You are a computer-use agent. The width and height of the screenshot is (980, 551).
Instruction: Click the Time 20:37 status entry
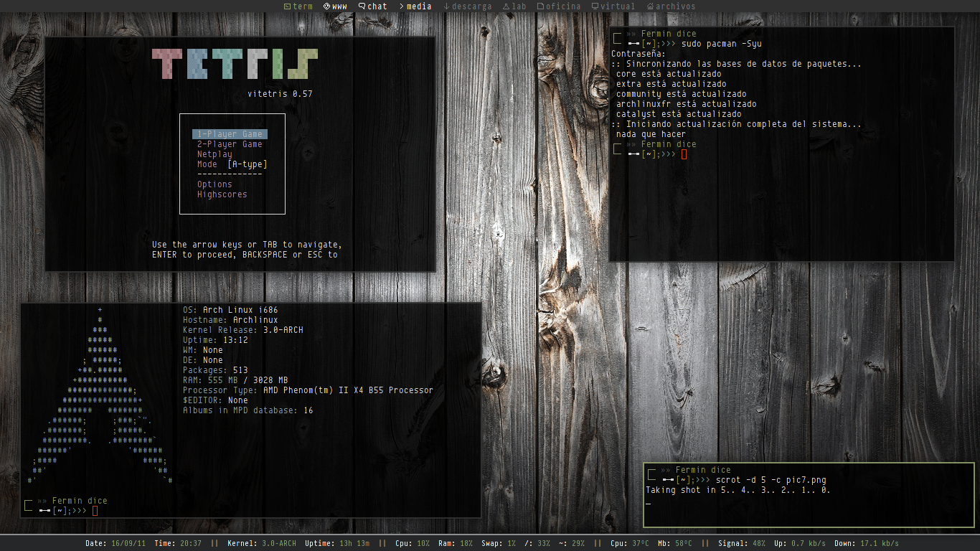pyautogui.click(x=178, y=543)
